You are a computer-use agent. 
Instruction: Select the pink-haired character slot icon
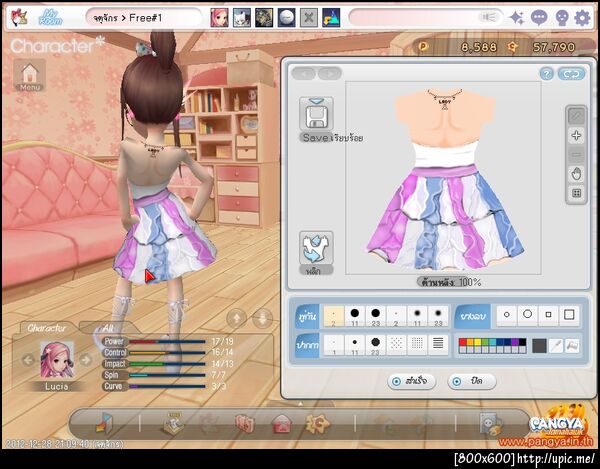coord(219,18)
